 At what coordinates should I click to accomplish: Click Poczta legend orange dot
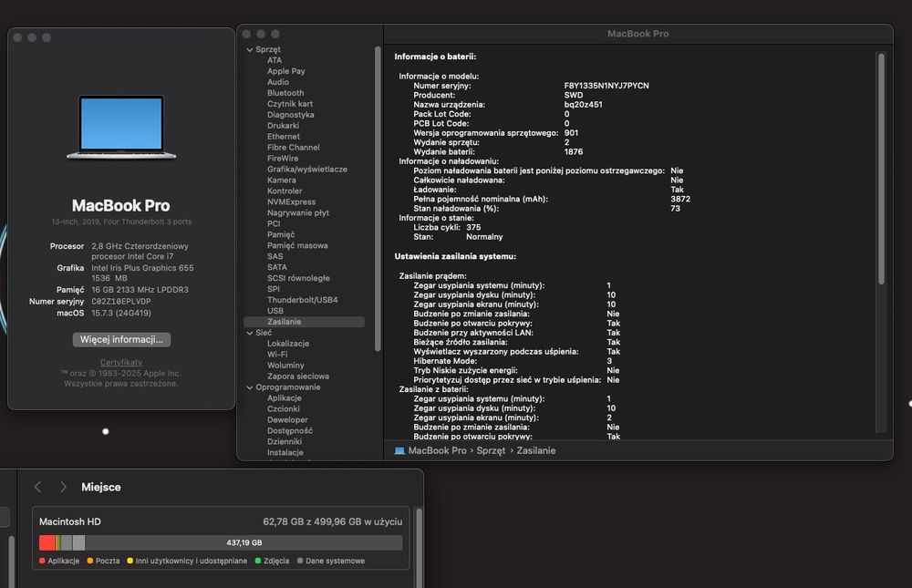pyautogui.click(x=90, y=562)
